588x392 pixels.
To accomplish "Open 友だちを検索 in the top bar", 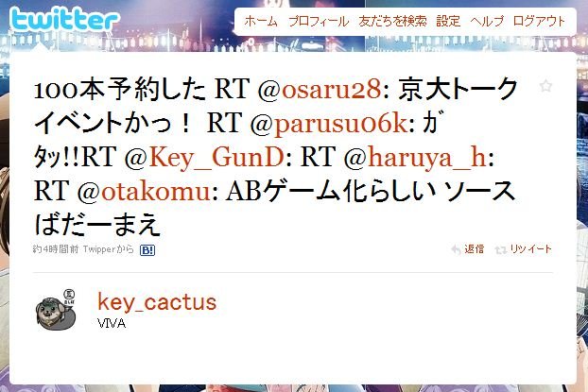I will click(x=392, y=22).
